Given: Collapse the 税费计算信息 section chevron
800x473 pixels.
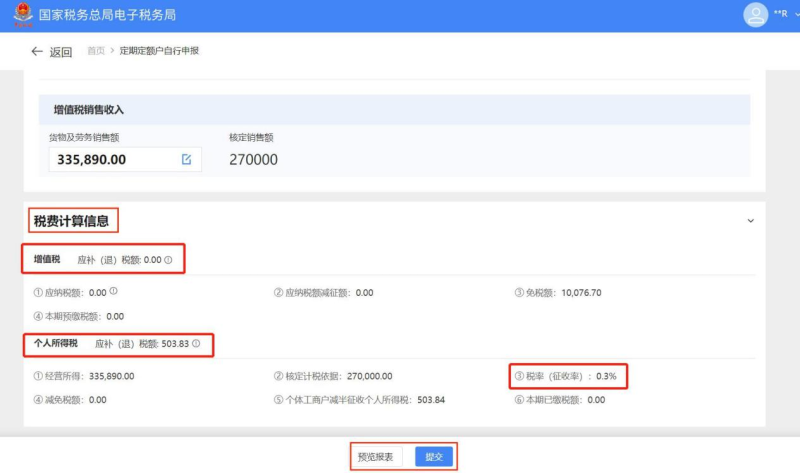Looking at the screenshot, I should 750,220.
